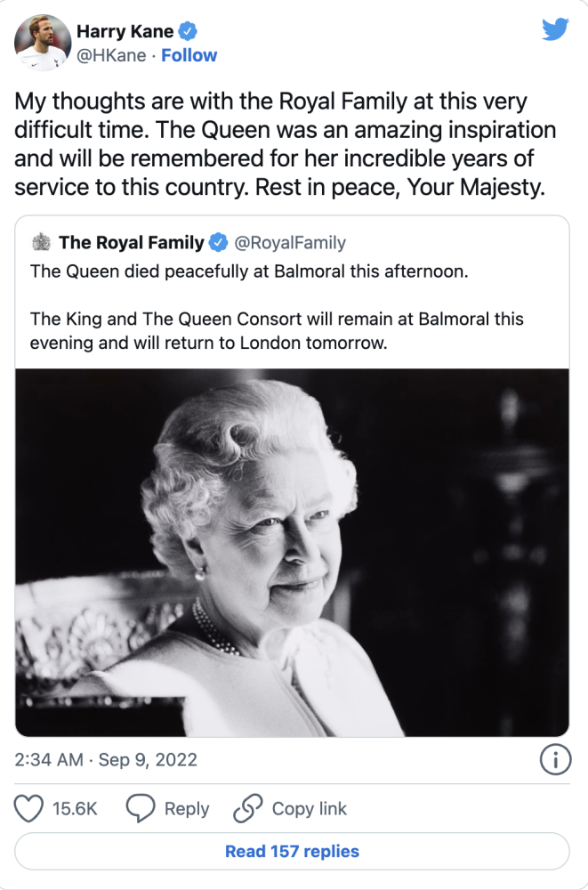Open the 15.6K likes count
This screenshot has width=588, height=890.
75,808
